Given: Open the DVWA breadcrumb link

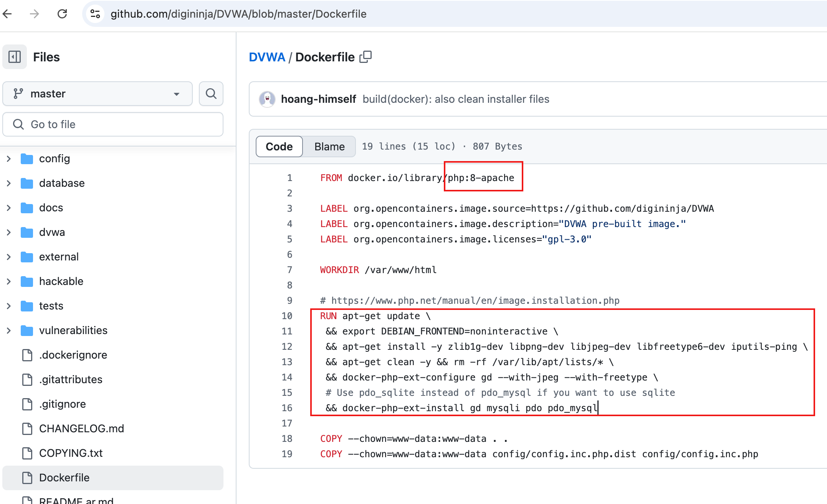Looking at the screenshot, I should pos(267,57).
